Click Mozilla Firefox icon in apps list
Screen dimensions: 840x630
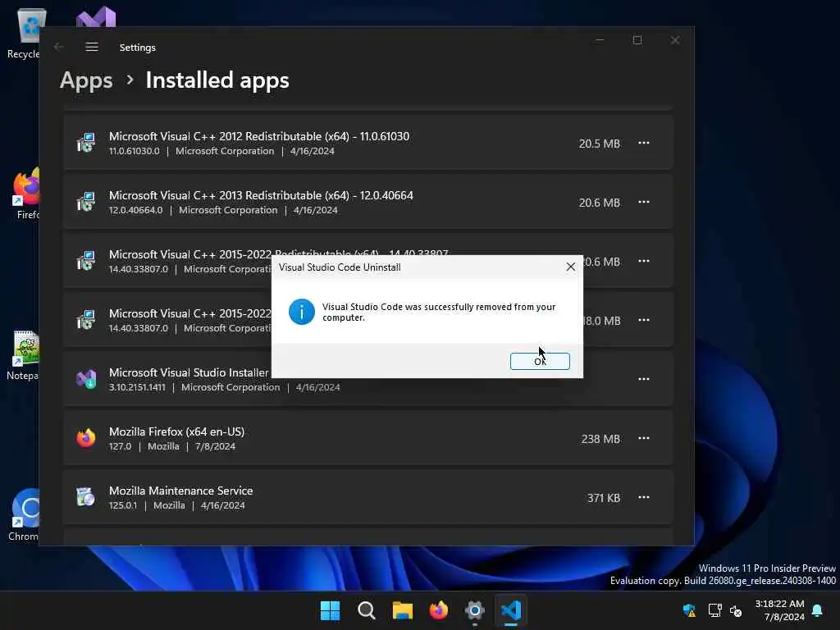[85, 438]
